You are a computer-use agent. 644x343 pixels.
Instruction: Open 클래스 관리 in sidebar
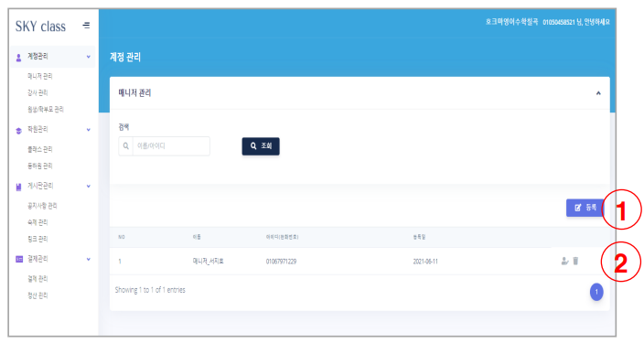pos(40,149)
